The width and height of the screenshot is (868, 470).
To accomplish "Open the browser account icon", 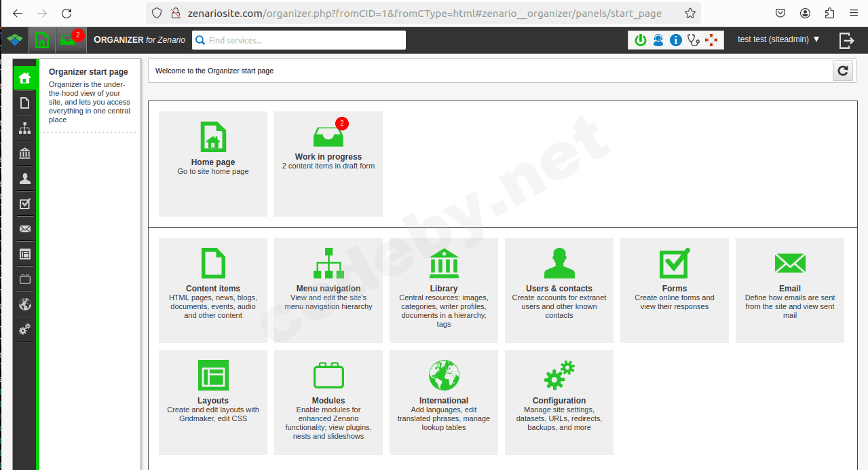I will point(805,13).
